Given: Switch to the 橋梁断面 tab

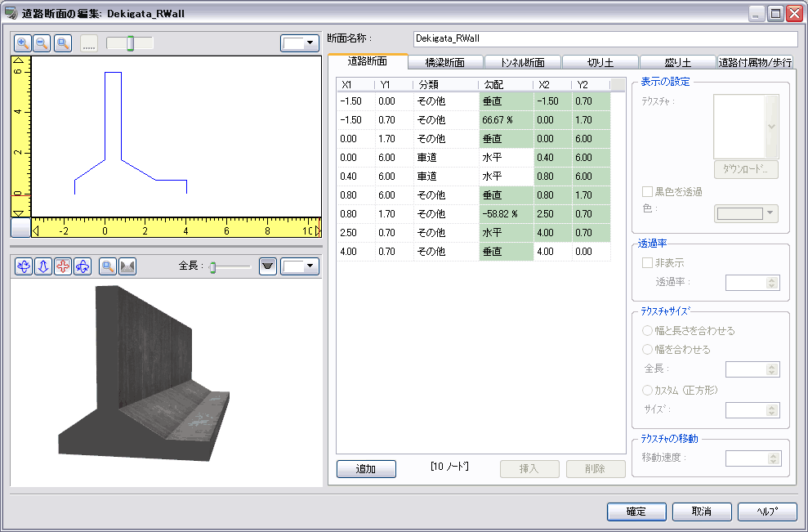Looking at the screenshot, I should point(445,63).
